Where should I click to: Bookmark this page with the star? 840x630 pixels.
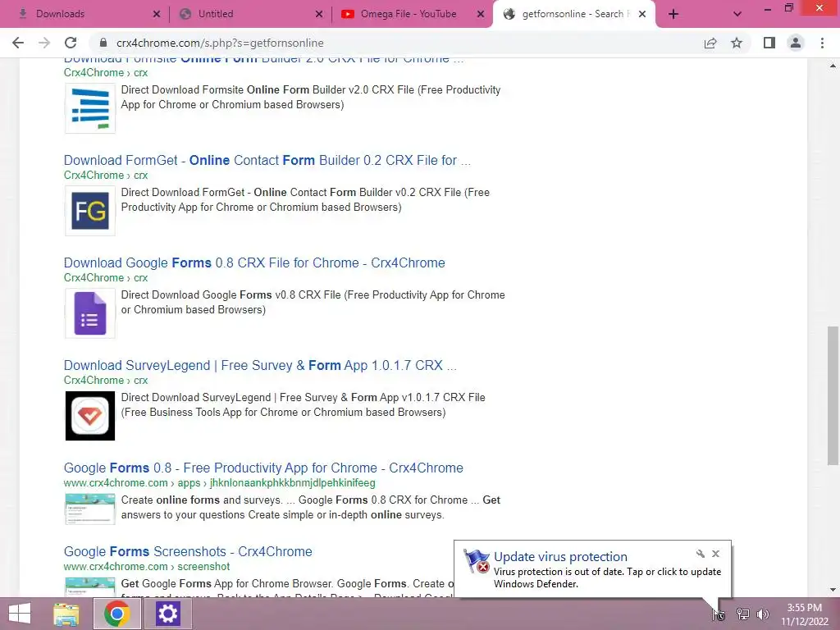coord(737,43)
